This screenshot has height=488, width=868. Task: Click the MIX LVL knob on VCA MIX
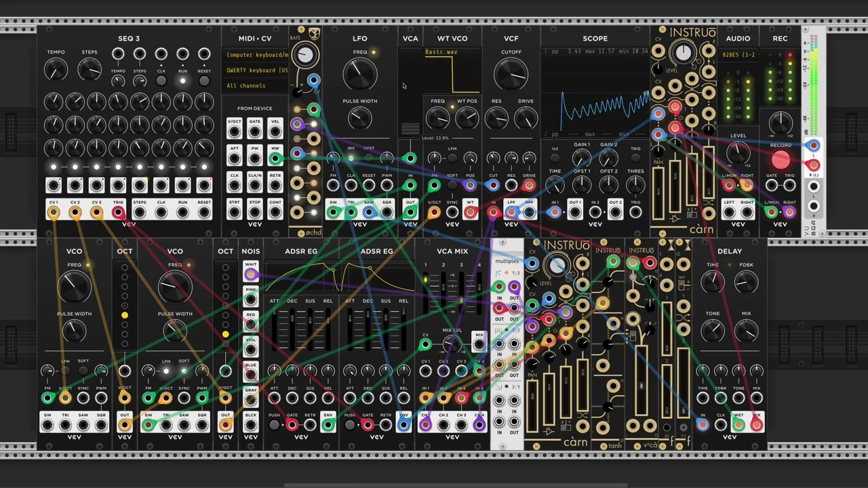pyautogui.click(x=452, y=344)
